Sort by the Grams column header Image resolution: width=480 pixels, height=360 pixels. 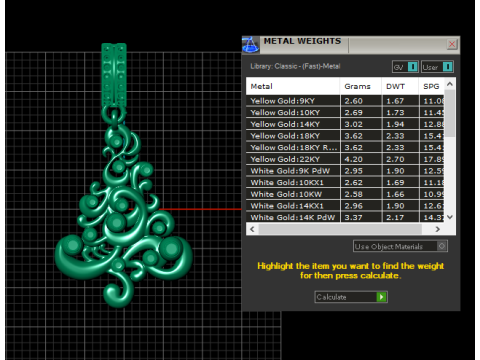pyautogui.click(x=360, y=86)
